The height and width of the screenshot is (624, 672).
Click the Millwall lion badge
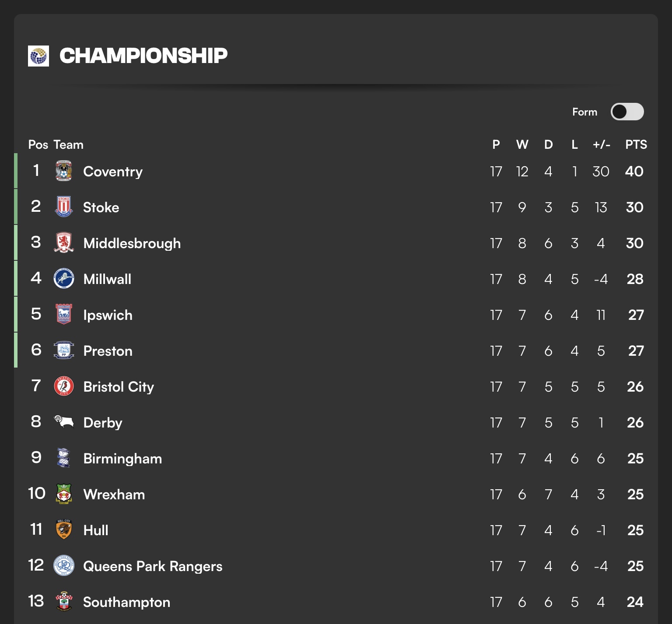coord(64,279)
